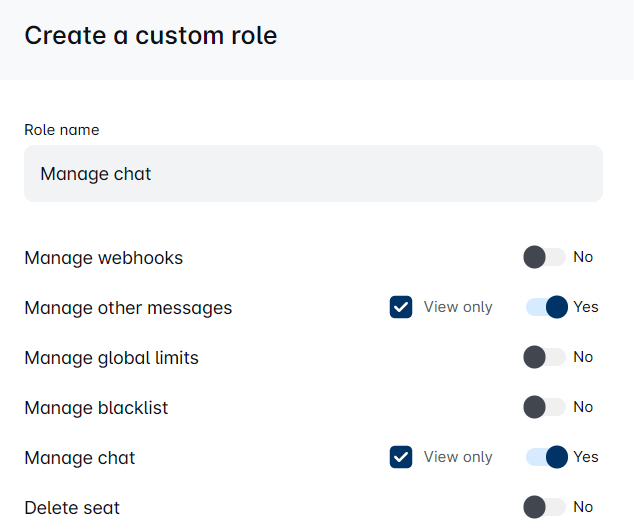Enable the Manage webhooks toggle
The width and height of the screenshot is (634, 525).
(x=544, y=257)
